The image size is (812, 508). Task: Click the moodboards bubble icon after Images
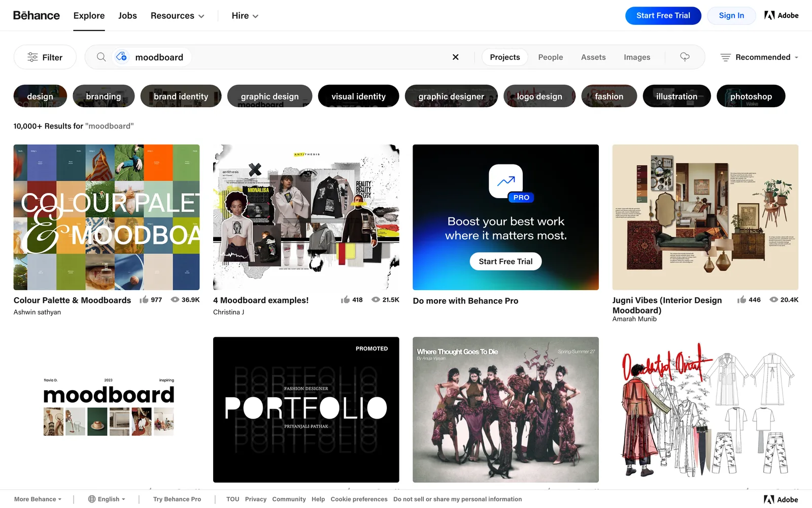click(x=685, y=57)
